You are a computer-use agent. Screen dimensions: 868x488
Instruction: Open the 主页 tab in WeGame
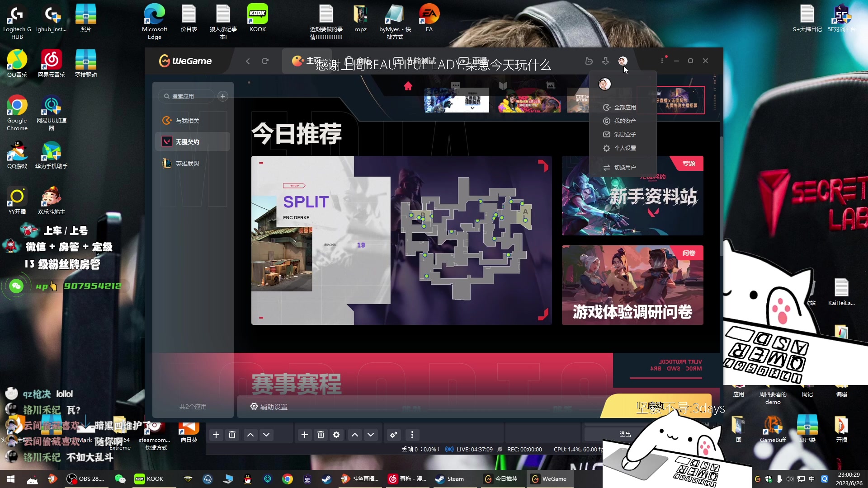click(x=307, y=61)
